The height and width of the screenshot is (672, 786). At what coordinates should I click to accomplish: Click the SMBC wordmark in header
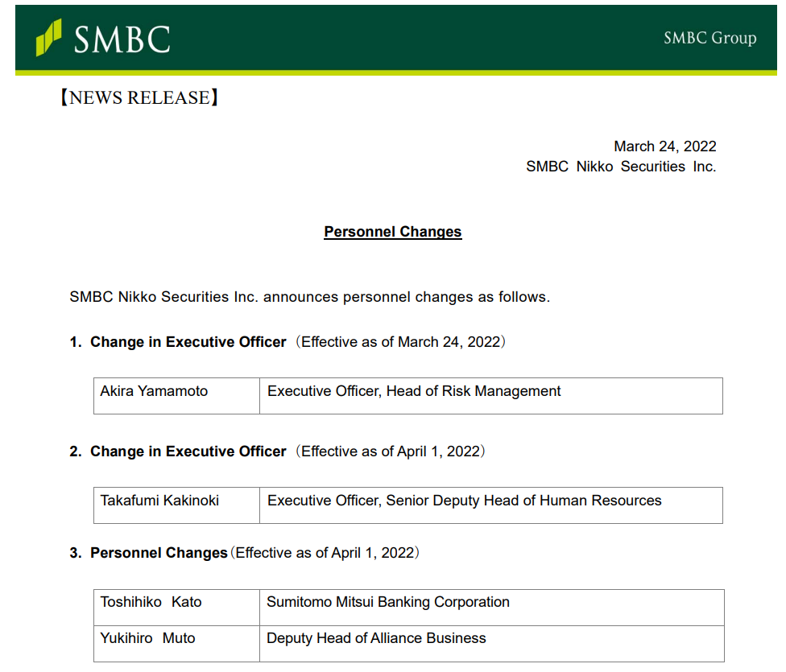[122, 39]
